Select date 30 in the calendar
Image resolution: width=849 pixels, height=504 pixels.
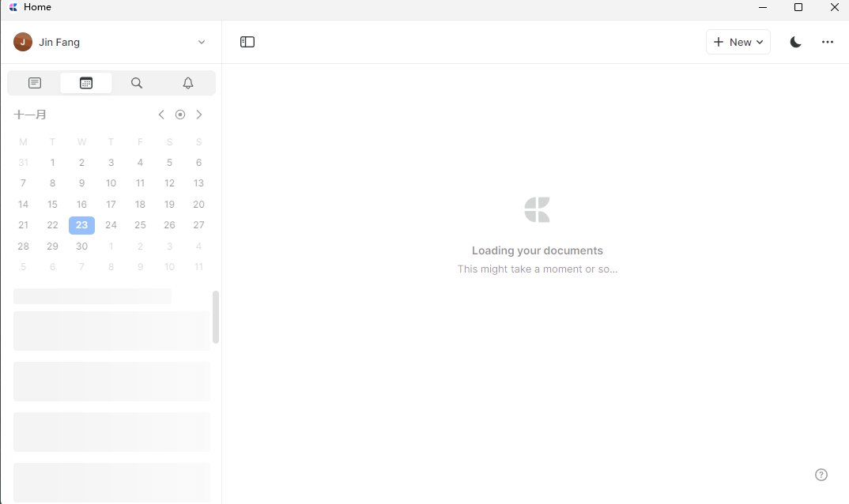click(x=81, y=246)
